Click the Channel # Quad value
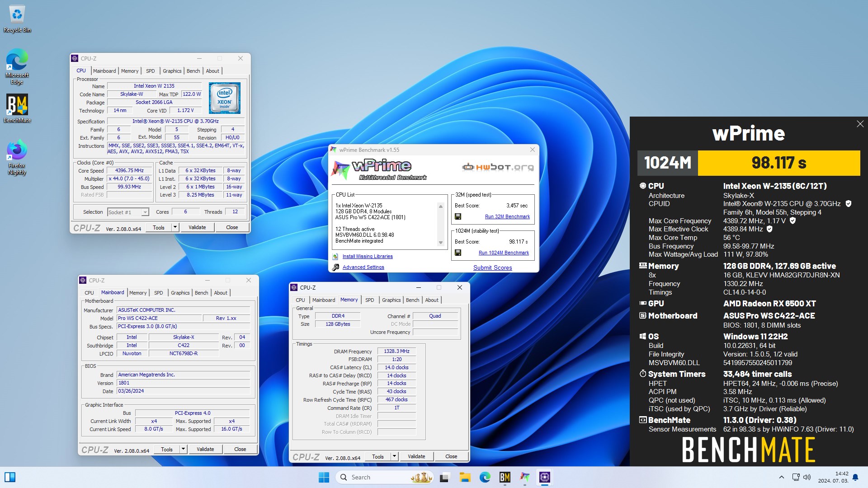The image size is (868, 488). coord(435,316)
